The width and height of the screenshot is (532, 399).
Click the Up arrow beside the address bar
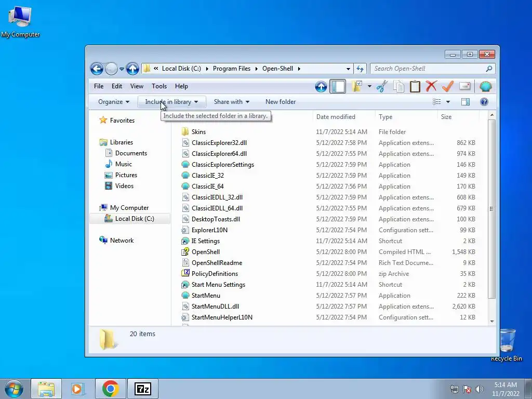(132, 69)
